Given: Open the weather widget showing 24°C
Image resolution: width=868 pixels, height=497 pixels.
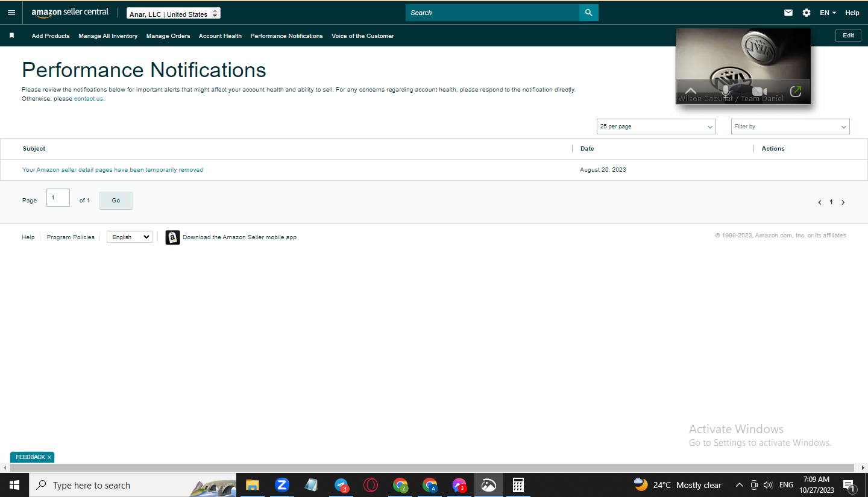Looking at the screenshot, I should 678,485.
